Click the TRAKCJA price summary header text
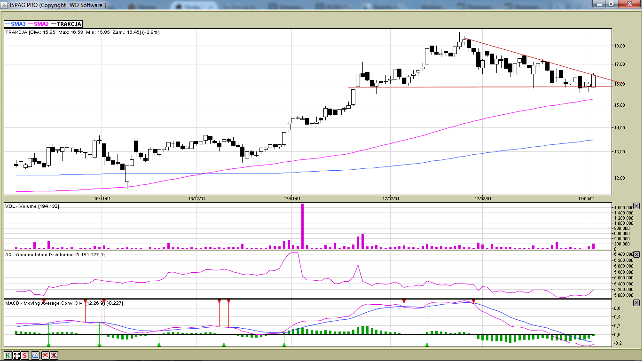The height and width of the screenshot is (363, 644). [82, 32]
